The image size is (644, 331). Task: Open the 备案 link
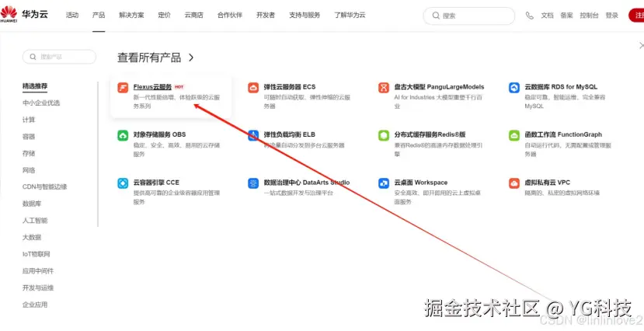coord(566,16)
